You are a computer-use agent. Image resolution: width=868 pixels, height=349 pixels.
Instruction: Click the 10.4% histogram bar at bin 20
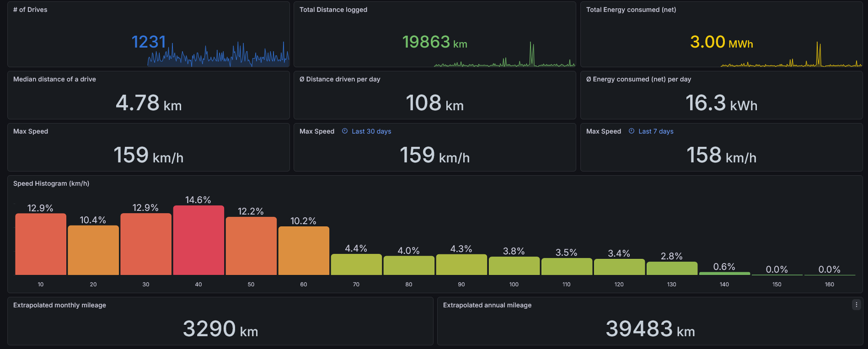tap(93, 250)
